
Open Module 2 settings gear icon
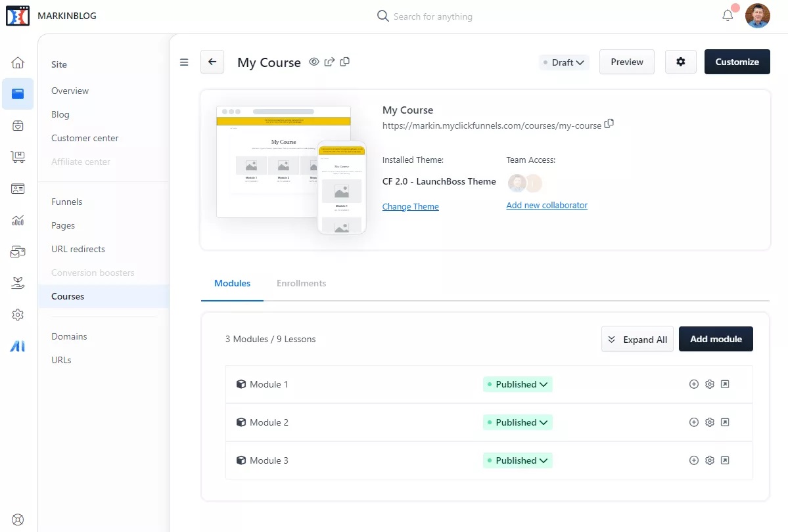[x=709, y=422]
